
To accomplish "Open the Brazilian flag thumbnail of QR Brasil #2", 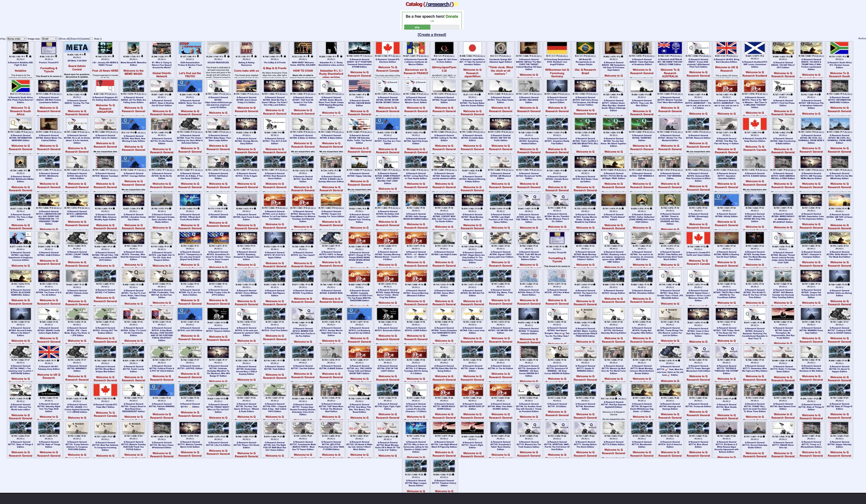I will click(585, 48).
